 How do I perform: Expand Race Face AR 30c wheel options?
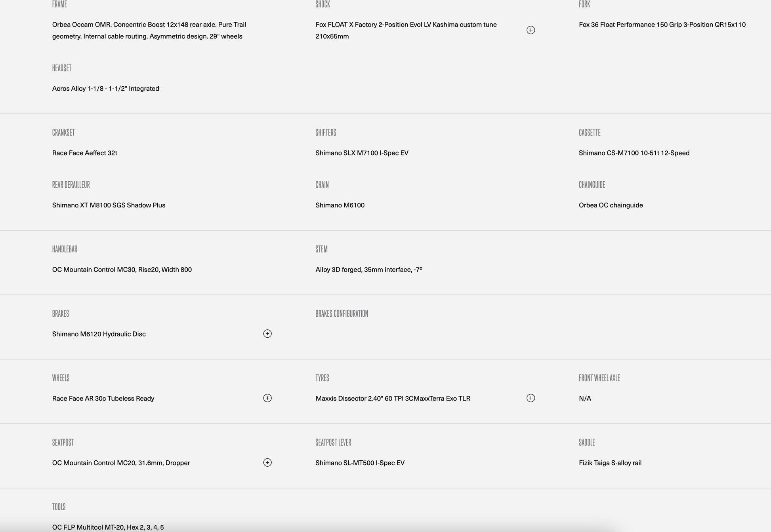(x=267, y=398)
